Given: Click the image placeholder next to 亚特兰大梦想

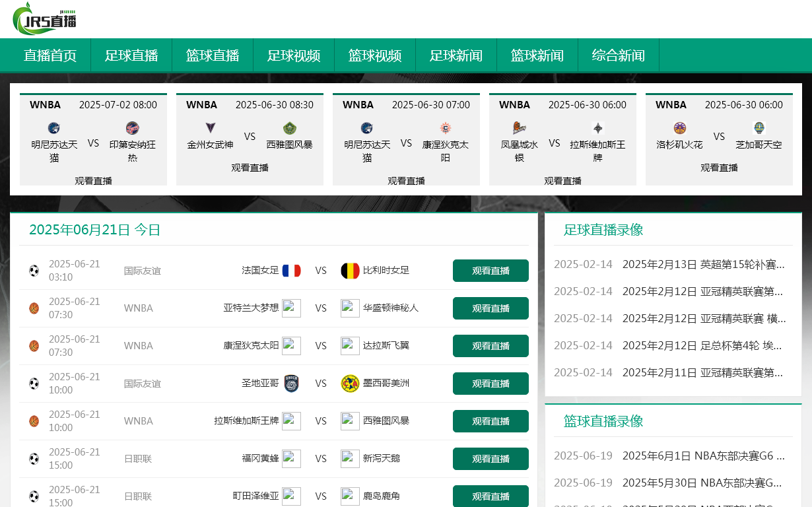Looking at the screenshot, I should (x=291, y=308).
